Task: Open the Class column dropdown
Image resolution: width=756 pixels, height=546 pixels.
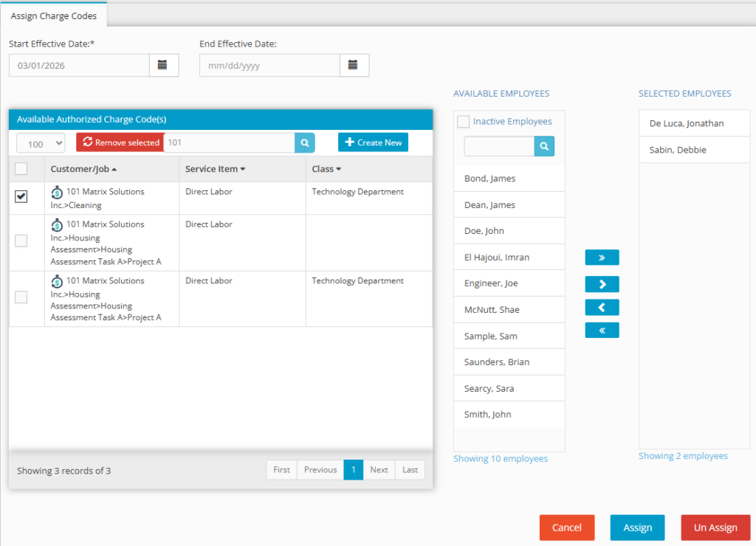Action: click(x=339, y=168)
